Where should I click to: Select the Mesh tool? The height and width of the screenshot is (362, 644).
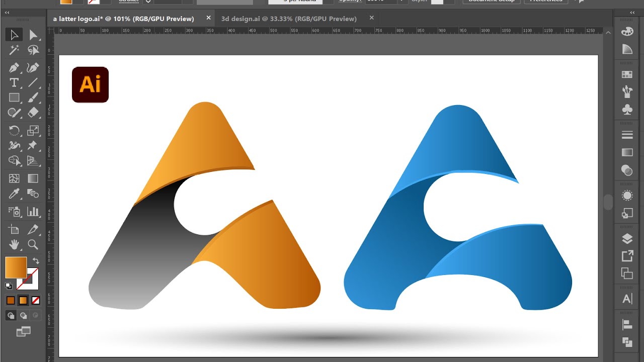click(x=14, y=178)
